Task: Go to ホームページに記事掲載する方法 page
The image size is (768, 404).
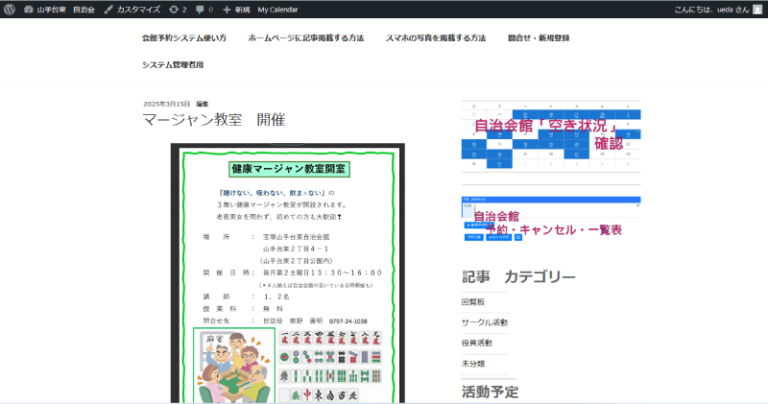Action: 305,38
